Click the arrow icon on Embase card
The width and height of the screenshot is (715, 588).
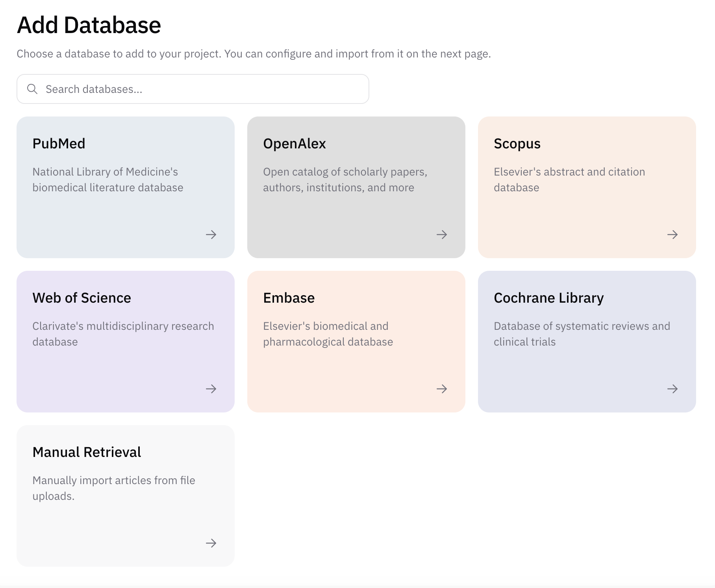[x=442, y=389]
